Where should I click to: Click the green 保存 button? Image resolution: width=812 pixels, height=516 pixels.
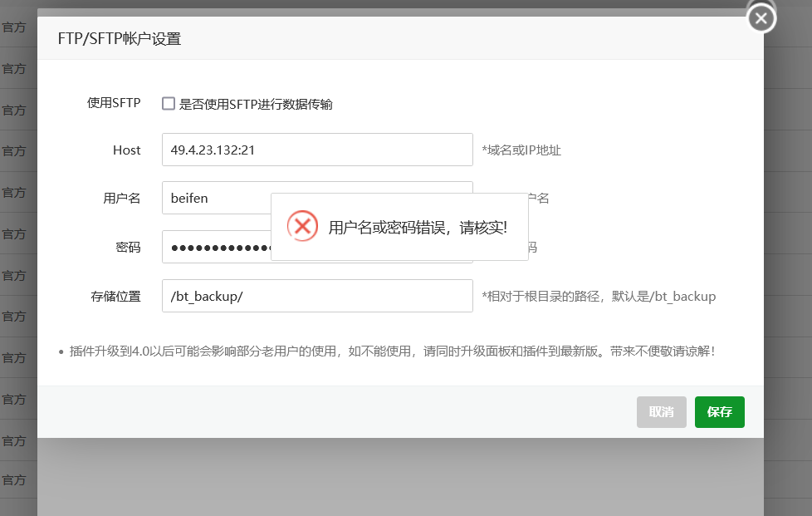[719, 412]
